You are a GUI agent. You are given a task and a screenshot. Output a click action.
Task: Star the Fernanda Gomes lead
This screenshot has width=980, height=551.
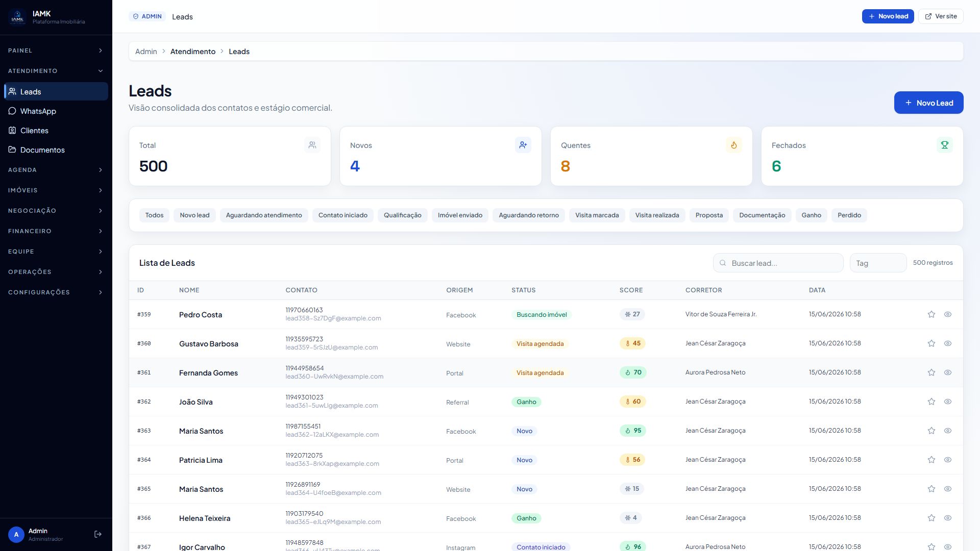(x=932, y=372)
